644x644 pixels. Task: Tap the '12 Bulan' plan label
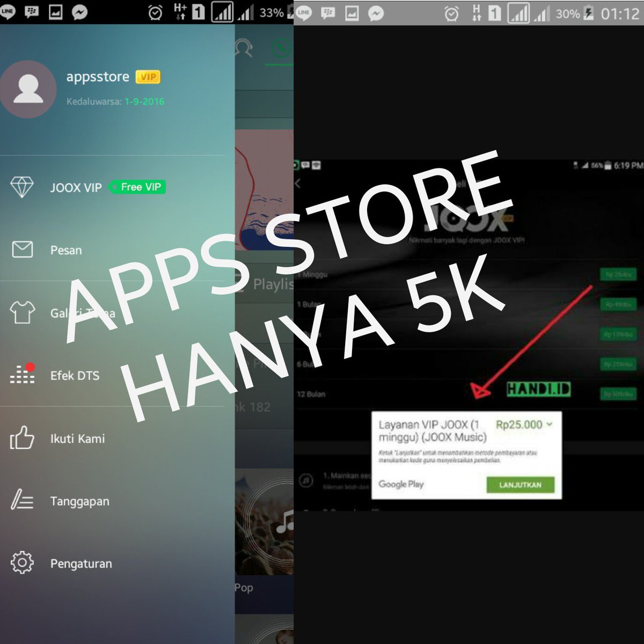pos(311,394)
